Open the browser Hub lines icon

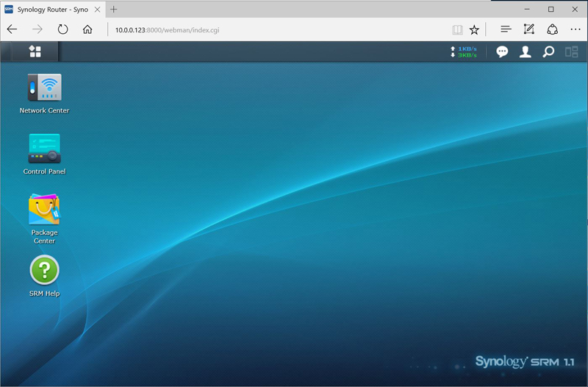tap(506, 29)
